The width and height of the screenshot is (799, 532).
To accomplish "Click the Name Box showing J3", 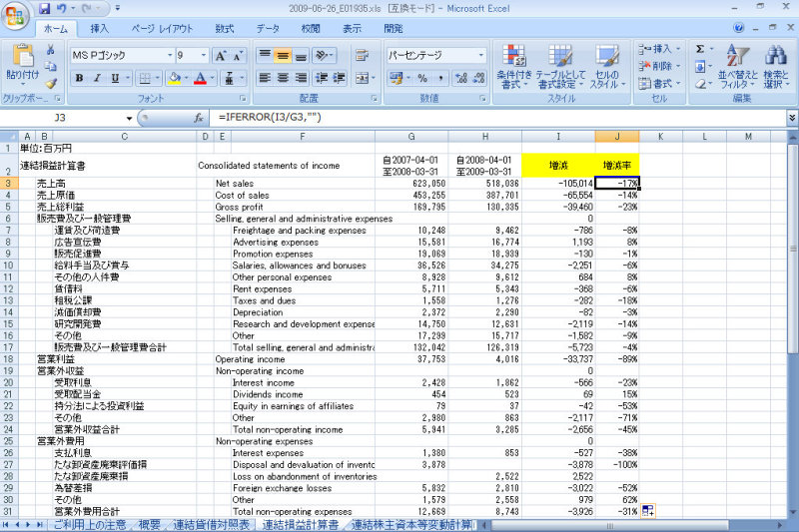I will (61, 118).
